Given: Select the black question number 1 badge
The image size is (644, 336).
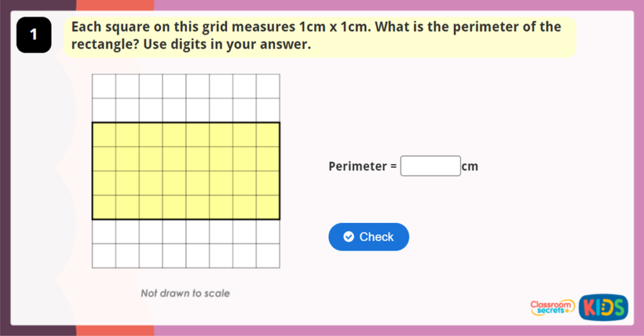Looking at the screenshot, I should pyautogui.click(x=33, y=35).
